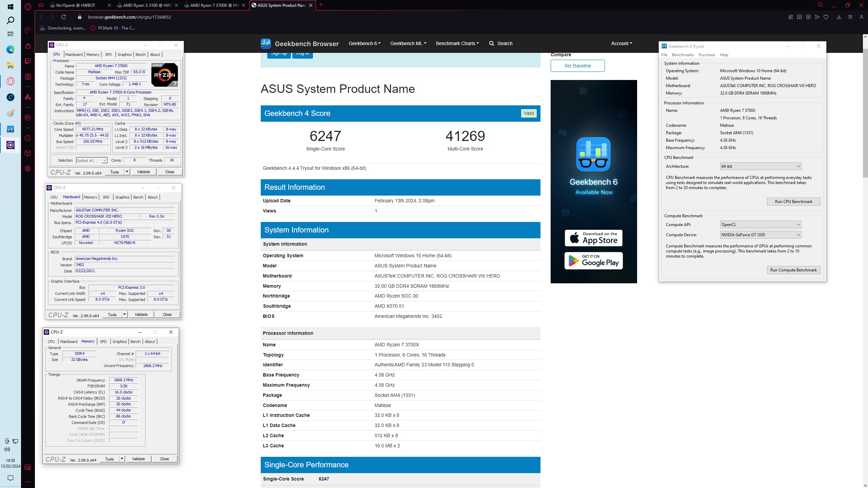Reload the Geekbench page
This screenshot has width=868, height=488.
pyautogui.click(x=63, y=17)
